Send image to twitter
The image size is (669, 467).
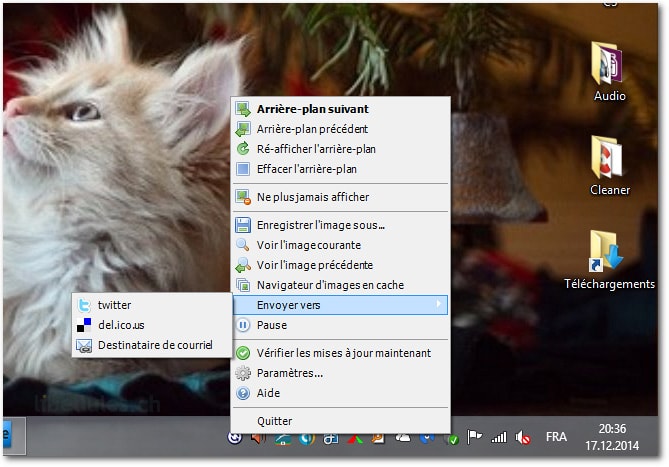[152, 305]
